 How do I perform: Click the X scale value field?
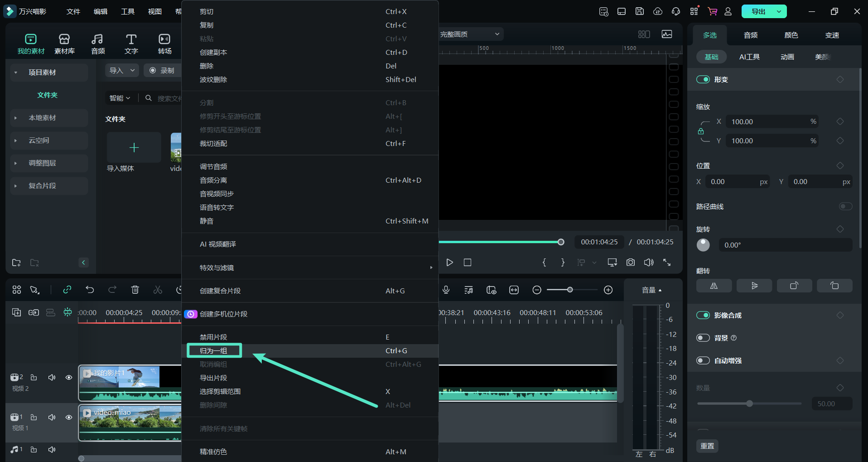click(766, 122)
